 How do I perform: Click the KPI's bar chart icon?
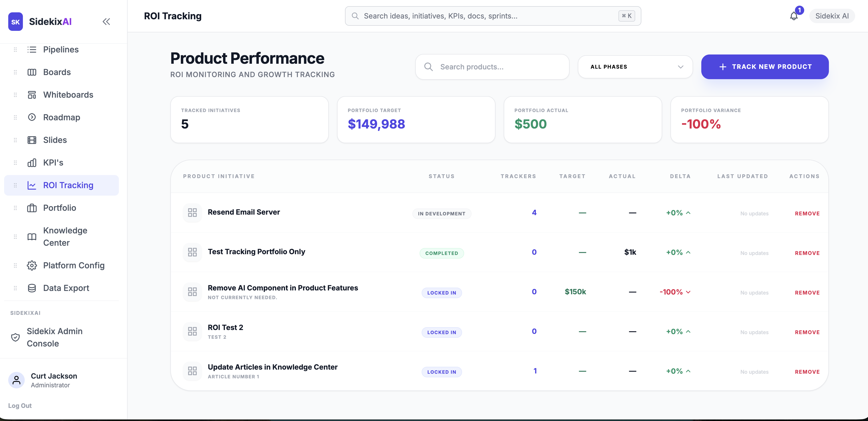coord(32,162)
